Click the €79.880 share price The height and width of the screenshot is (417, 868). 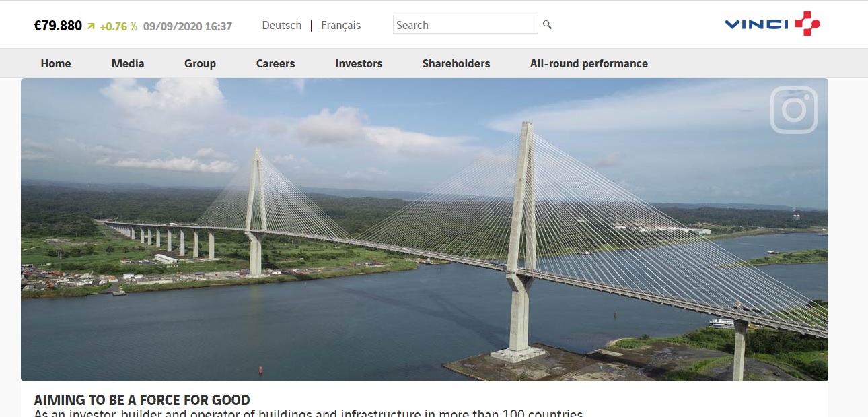(58, 26)
